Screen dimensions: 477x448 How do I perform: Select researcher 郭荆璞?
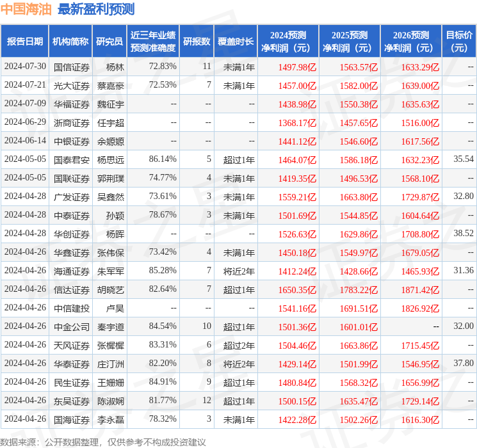pyautogui.click(x=111, y=178)
